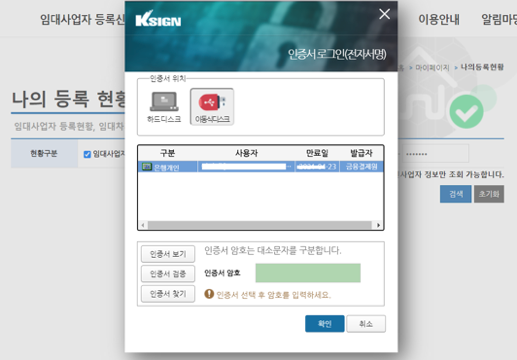Click the 인증서 검증 button

pyautogui.click(x=168, y=274)
